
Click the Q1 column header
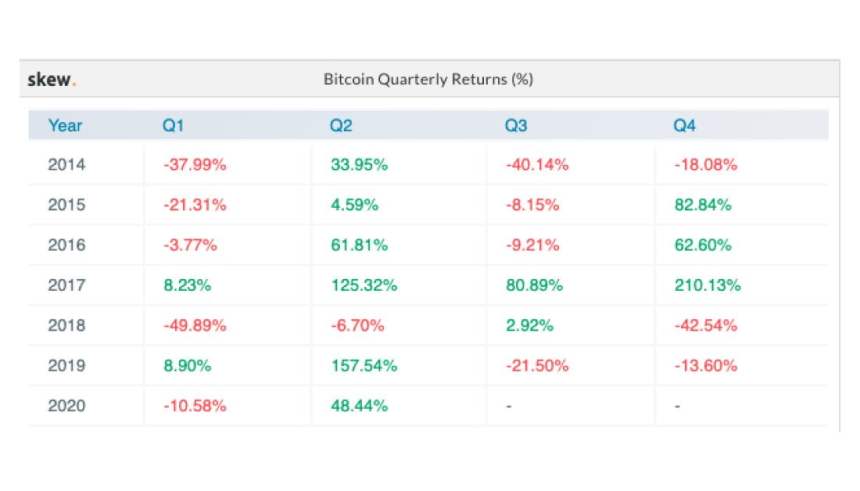coord(174,126)
